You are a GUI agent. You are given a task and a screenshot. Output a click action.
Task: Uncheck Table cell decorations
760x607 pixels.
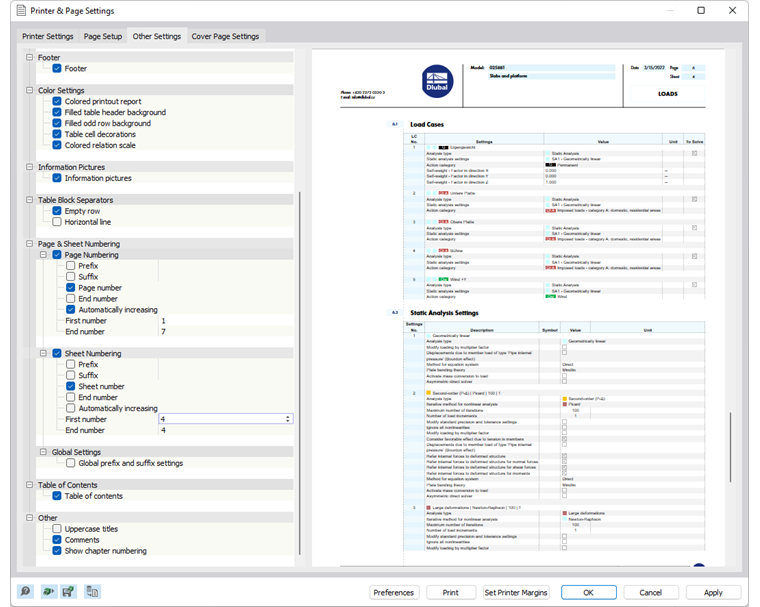57,134
